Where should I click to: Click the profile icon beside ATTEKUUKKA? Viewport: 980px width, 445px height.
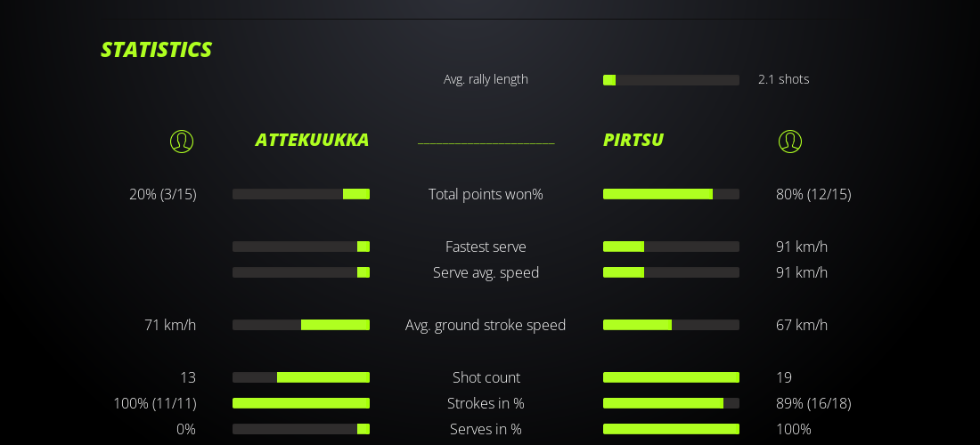(182, 142)
